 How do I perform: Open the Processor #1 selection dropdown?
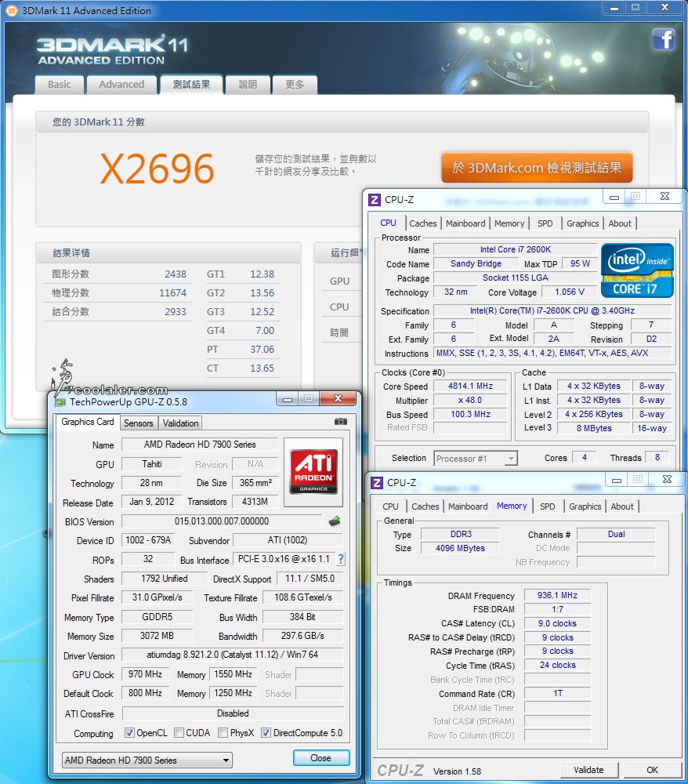point(476,459)
